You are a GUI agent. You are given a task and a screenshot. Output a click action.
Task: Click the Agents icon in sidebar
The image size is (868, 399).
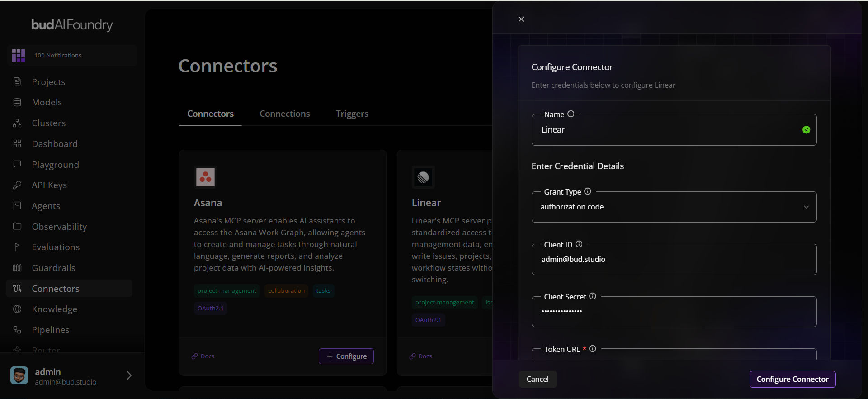pyautogui.click(x=17, y=206)
